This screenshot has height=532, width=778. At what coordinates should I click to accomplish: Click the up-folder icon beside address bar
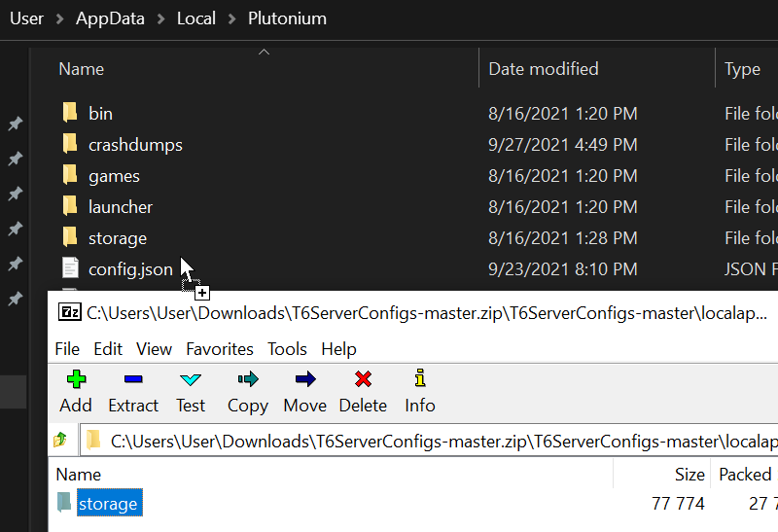pos(60,441)
